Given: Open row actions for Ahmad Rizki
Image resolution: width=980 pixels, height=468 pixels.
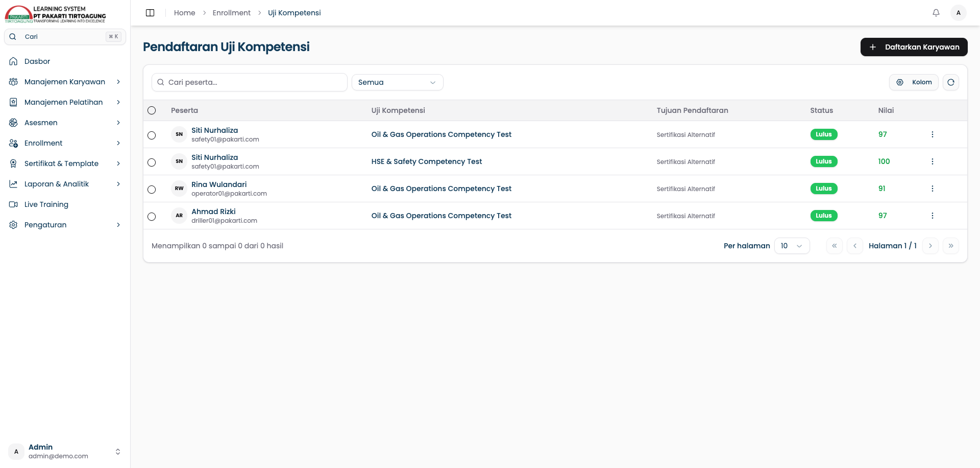Looking at the screenshot, I should 933,216.
